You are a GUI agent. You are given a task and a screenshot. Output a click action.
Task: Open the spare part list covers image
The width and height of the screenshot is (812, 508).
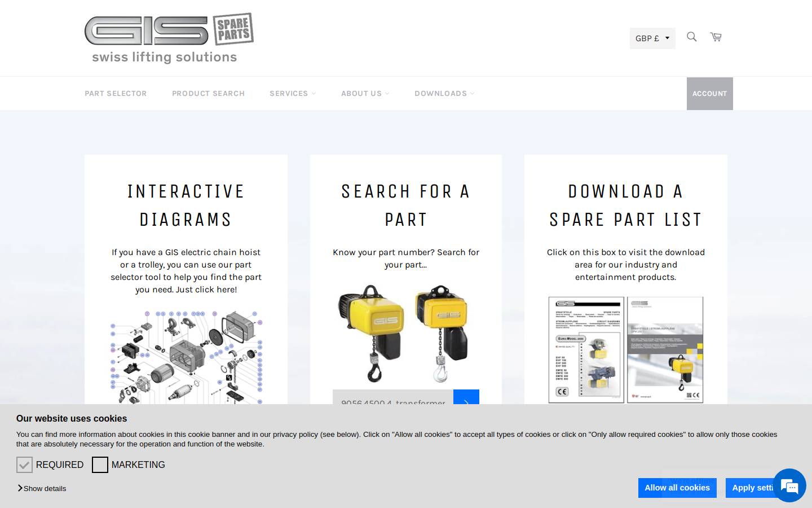point(626,350)
